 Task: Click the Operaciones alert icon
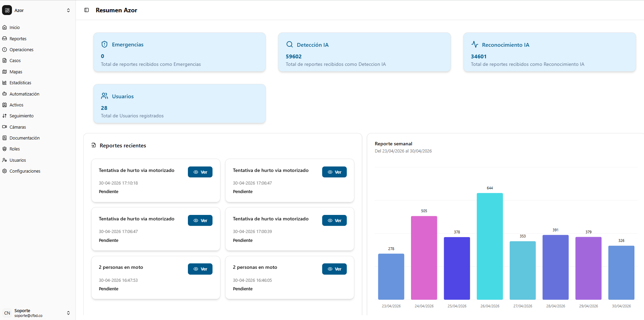tap(4, 49)
